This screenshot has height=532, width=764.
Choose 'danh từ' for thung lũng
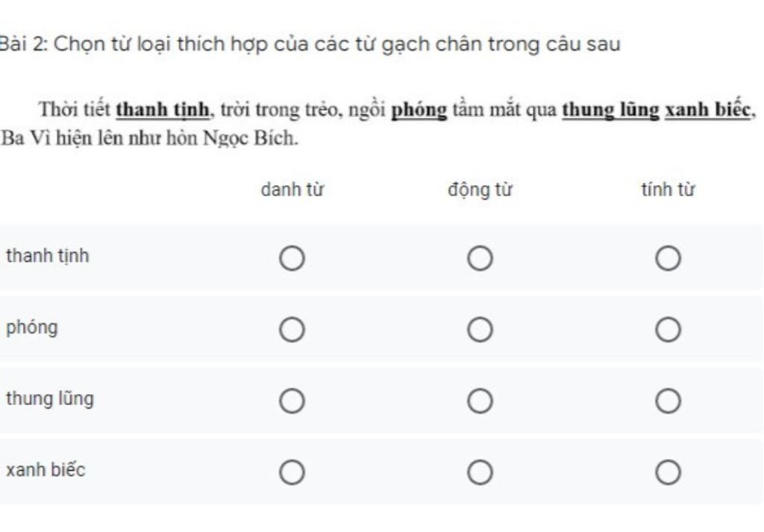click(x=292, y=401)
